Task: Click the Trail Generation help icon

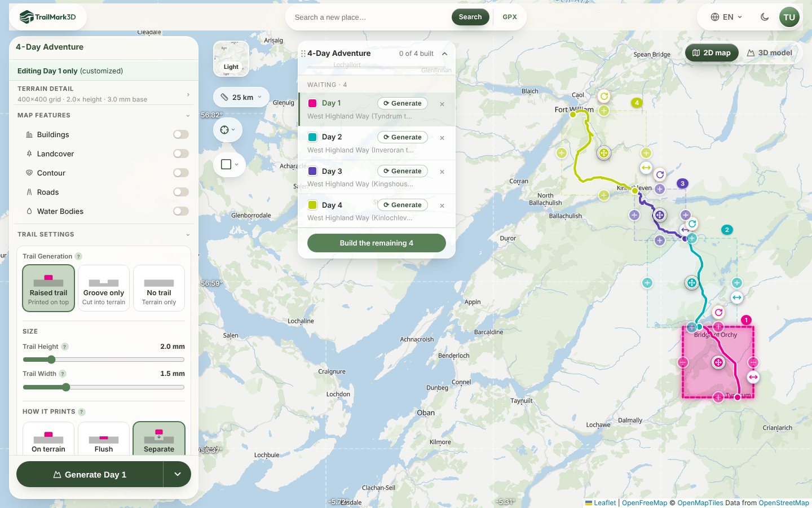Action: [78, 256]
